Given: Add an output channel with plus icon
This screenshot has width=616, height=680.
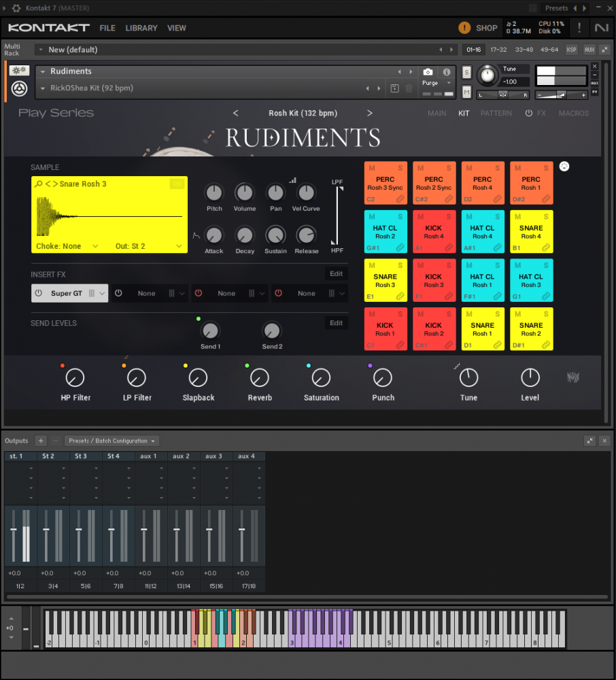Looking at the screenshot, I should tap(41, 441).
